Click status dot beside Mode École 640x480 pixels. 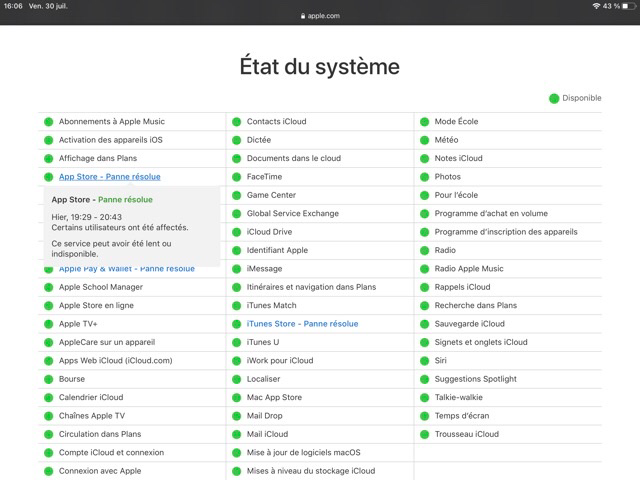(425, 122)
